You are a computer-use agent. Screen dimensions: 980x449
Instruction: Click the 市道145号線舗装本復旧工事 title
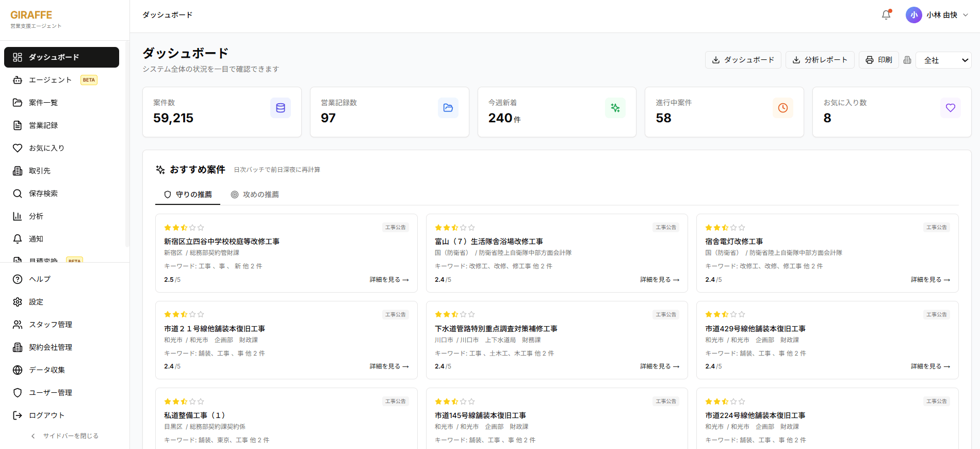click(480, 415)
